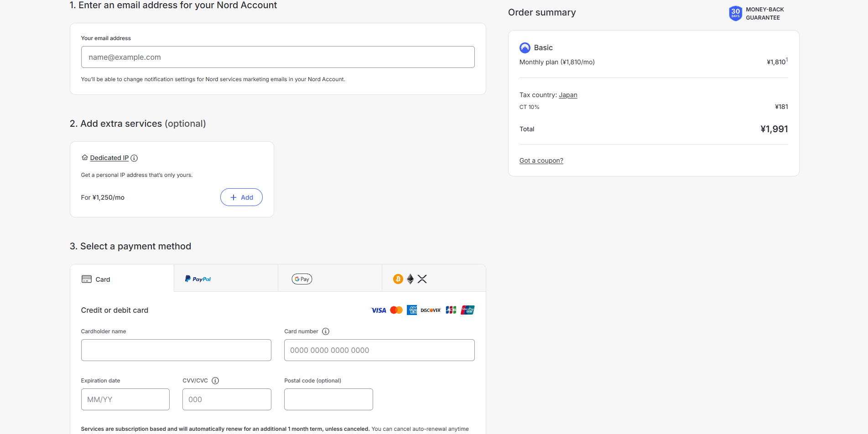
Task: Click the credit card icon in Card tab
Action: pos(87,279)
